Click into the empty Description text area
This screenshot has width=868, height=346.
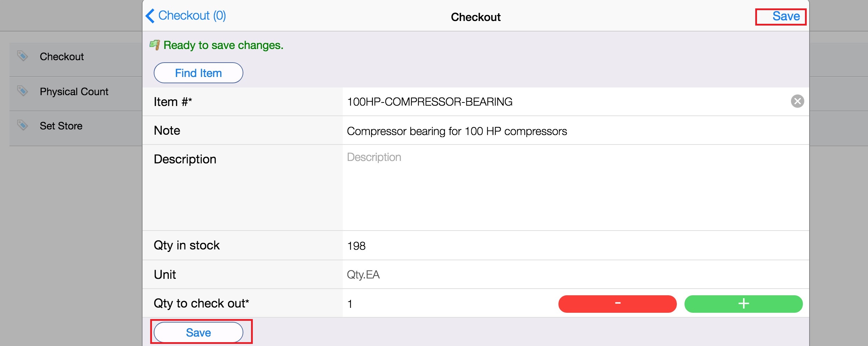(576, 188)
